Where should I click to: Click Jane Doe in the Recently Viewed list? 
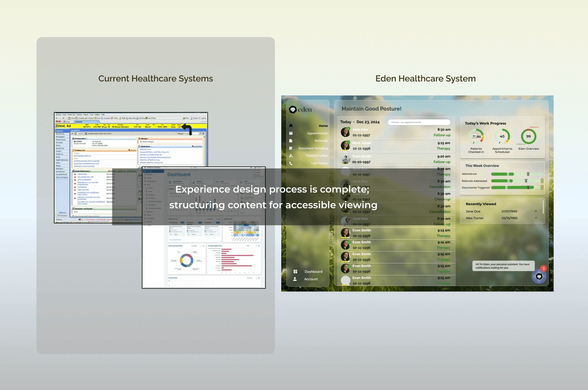[x=473, y=211]
